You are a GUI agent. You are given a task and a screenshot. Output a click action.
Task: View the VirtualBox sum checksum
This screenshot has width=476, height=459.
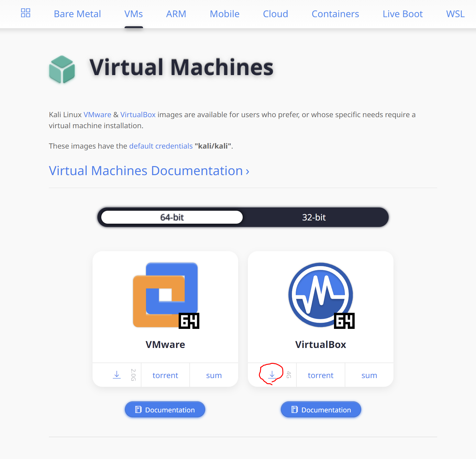369,375
